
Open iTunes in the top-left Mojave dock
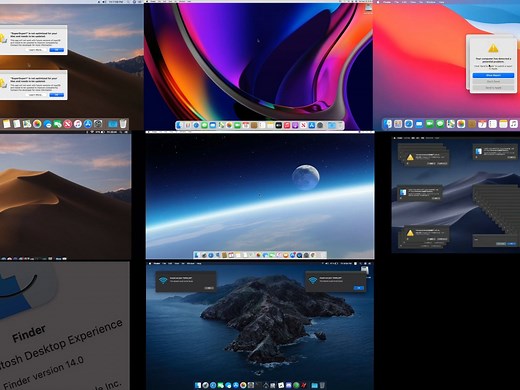pos(78,124)
